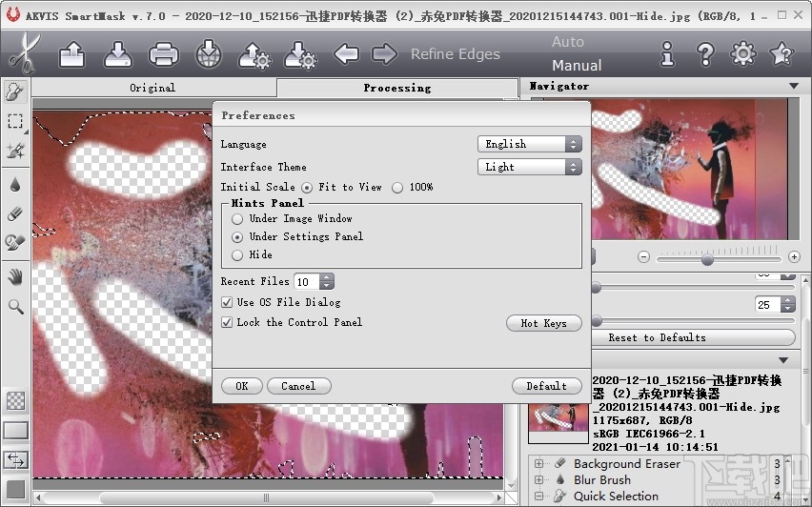Select the History Brush tool
The width and height of the screenshot is (812, 507).
[x=15, y=242]
